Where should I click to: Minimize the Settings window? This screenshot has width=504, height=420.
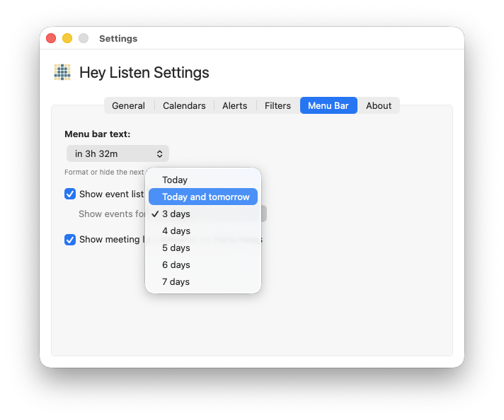tap(67, 38)
